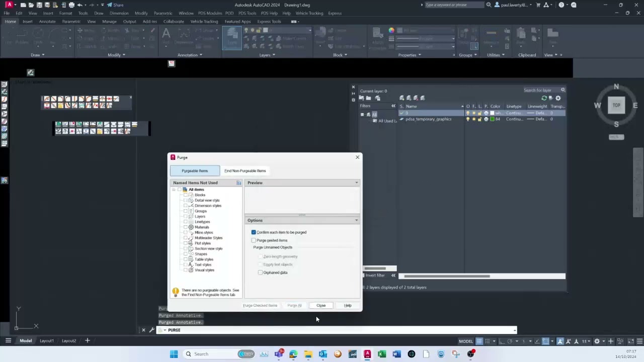Open the AutoCAD taskbar icon
This screenshot has width=644, height=362.
pos(367,354)
